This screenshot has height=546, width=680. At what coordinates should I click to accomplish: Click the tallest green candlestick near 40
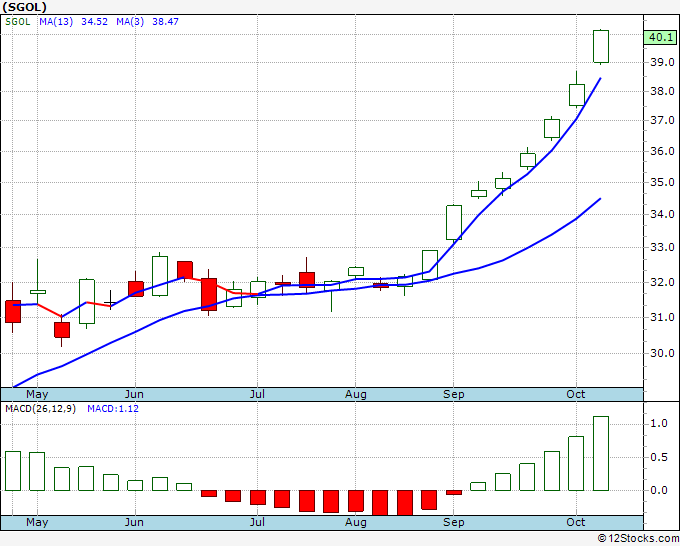(601, 46)
